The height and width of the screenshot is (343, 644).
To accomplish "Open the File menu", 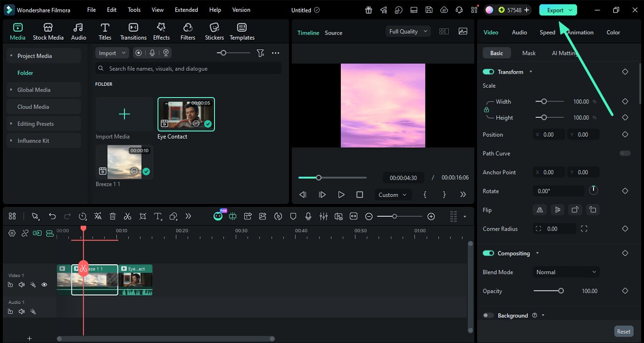I will [x=92, y=10].
